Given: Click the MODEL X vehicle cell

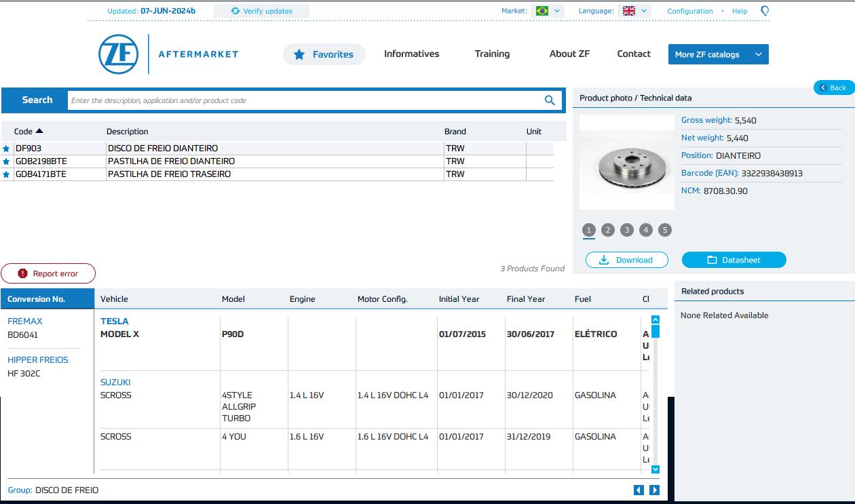Looking at the screenshot, I should 119,334.
